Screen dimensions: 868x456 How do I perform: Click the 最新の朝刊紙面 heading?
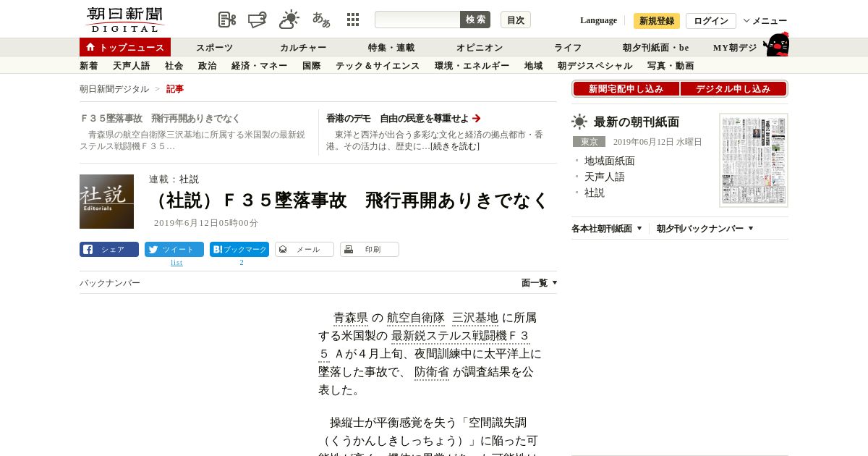(x=637, y=122)
